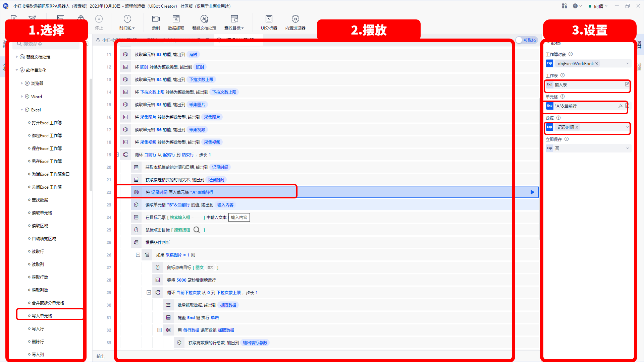Open the 时间线 timeline tool
The width and height of the screenshot is (644, 362).
[127, 22]
